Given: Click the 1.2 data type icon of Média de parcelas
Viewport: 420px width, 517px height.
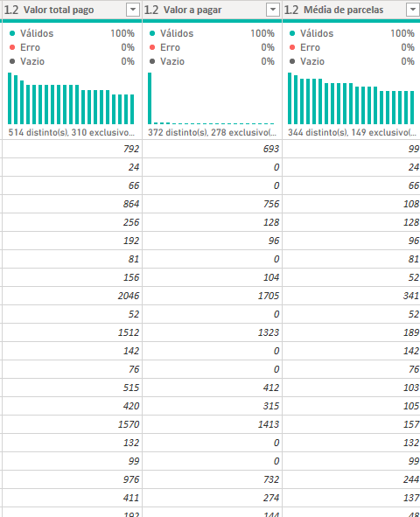Looking at the screenshot, I should point(291,10).
